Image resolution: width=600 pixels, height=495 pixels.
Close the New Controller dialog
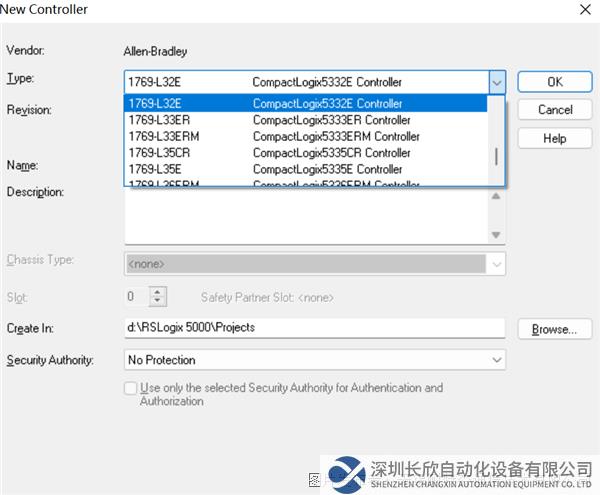[583, 10]
